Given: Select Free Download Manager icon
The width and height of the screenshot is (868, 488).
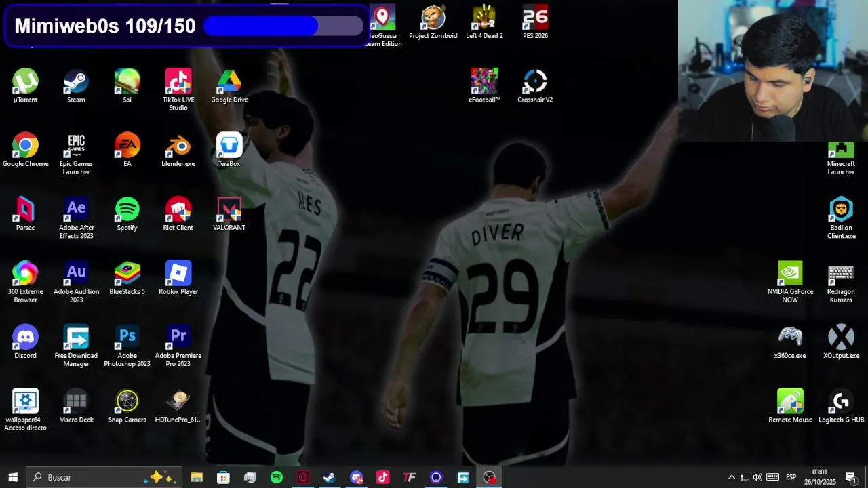Looking at the screenshot, I should tap(76, 346).
